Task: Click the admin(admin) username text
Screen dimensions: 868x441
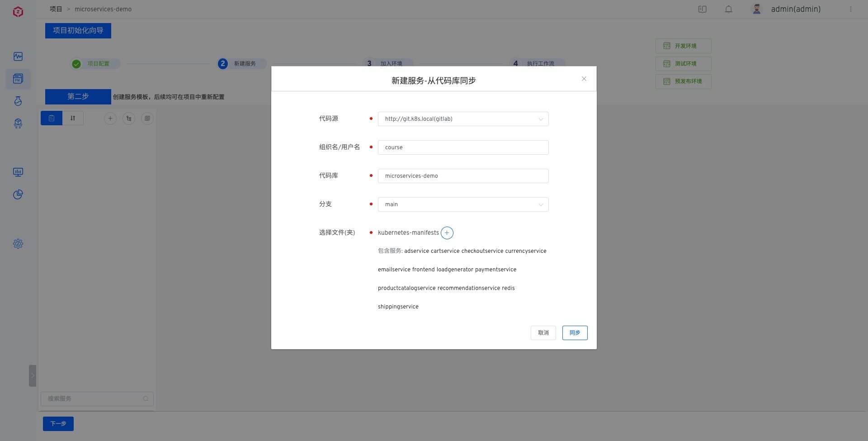Action: click(x=796, y=9)
